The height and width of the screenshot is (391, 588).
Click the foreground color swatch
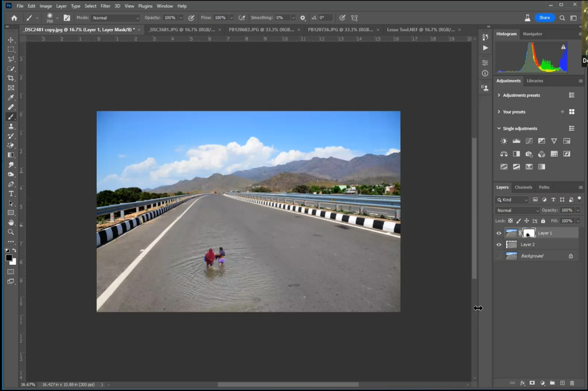click(x=9, y=258)
